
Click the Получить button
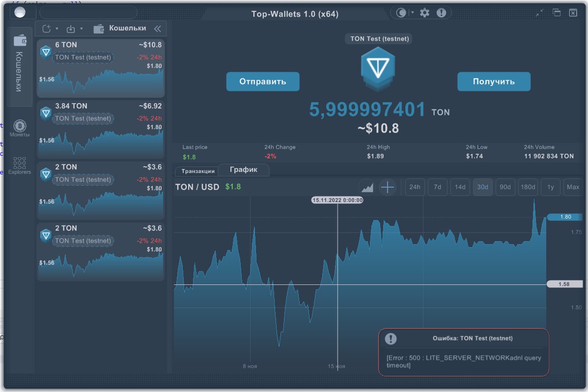coord(494,82)
